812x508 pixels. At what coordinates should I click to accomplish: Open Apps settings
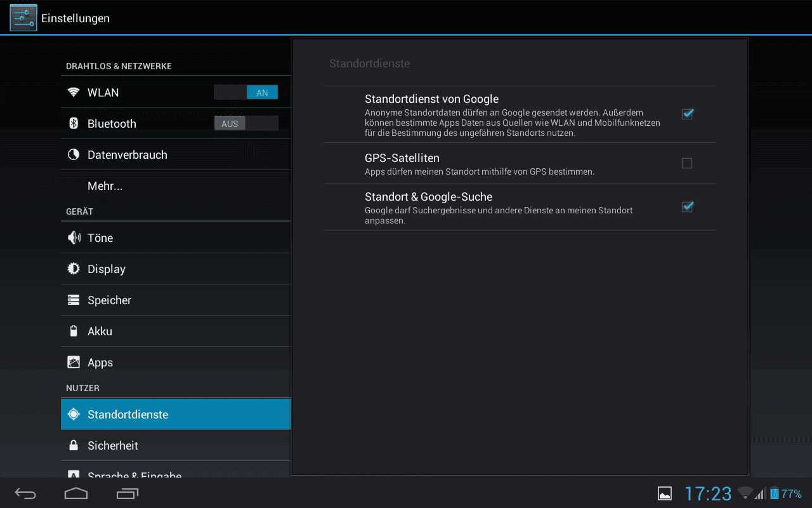click(176, 363)
